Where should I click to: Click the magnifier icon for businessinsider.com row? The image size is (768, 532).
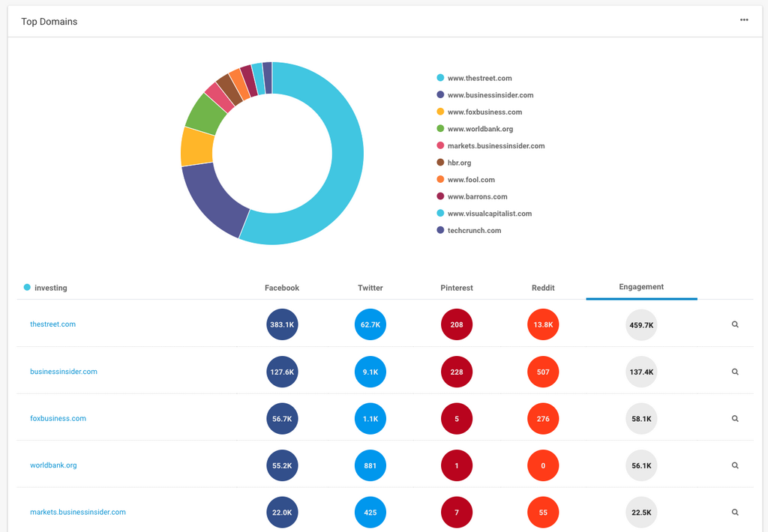[x=735, y=372]
